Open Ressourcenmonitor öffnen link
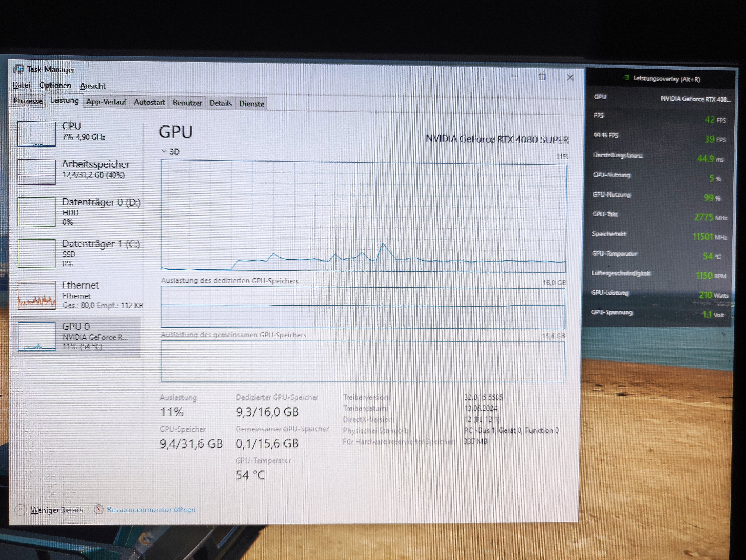 151,510
